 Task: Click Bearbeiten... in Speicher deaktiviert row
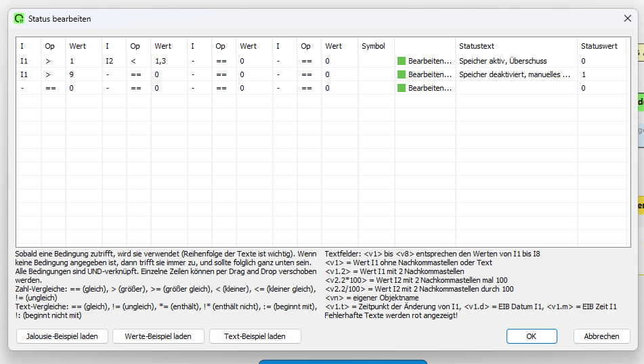pos(430,74)
